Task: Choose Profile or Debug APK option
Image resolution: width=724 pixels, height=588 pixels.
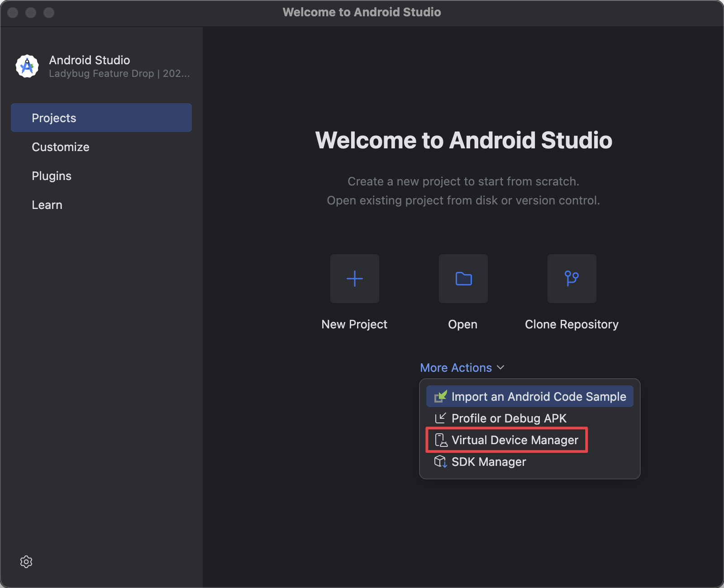Action: [509, 417]
